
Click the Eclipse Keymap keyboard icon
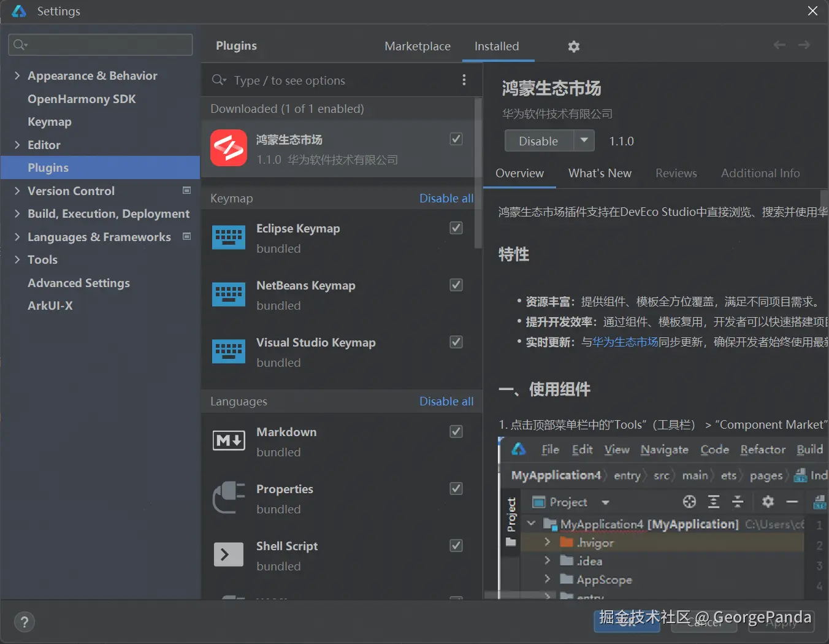(229, 237)
